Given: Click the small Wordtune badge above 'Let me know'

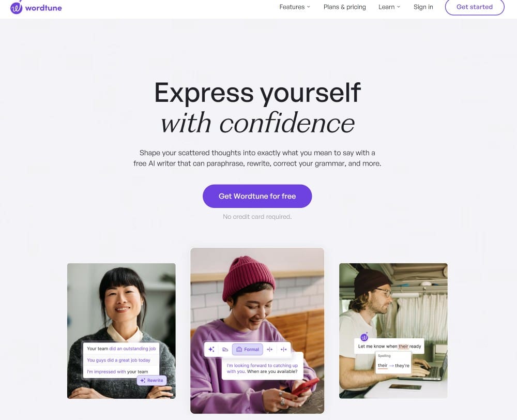Looking at the screenshot, I should (364, 337).
